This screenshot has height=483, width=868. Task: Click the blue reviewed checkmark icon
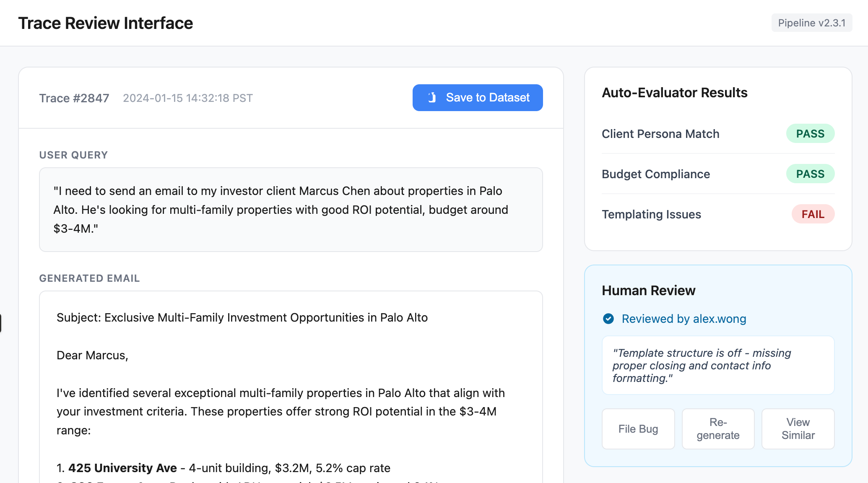coord(608,319)
